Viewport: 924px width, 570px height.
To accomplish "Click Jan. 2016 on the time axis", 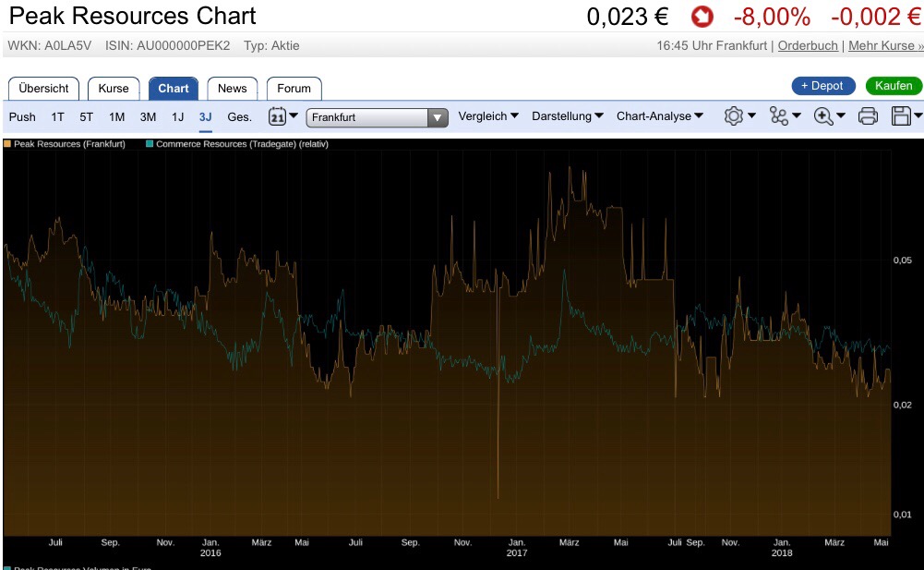I will 210,548.
